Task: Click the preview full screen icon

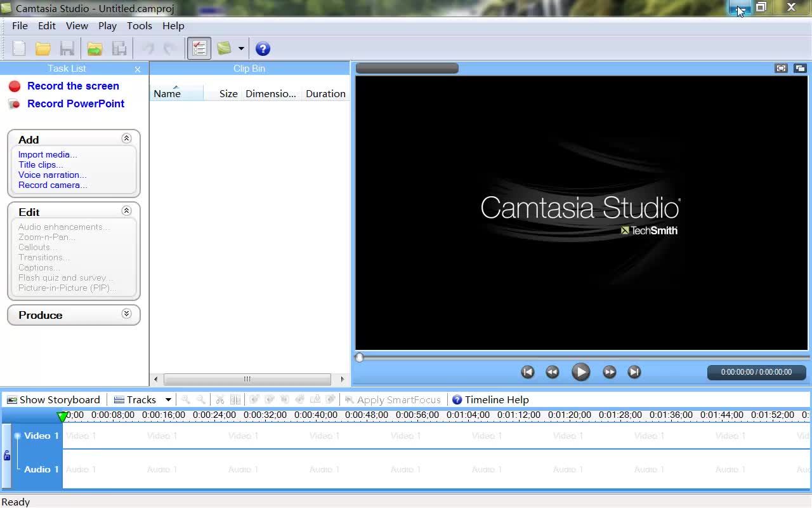Action: (x=781, y=68)
